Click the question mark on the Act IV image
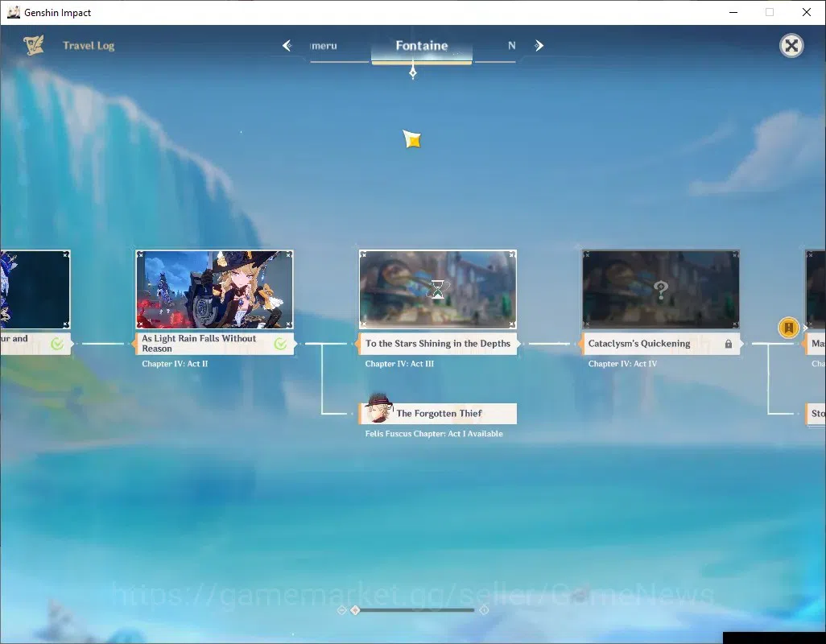This screenshot has width=826, height=644. click(x=661, y=289)
